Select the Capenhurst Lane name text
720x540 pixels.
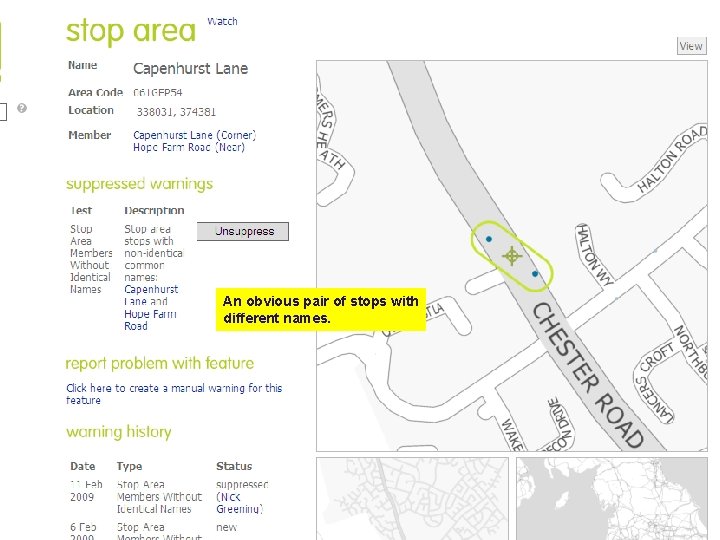(x=191, y=69)
